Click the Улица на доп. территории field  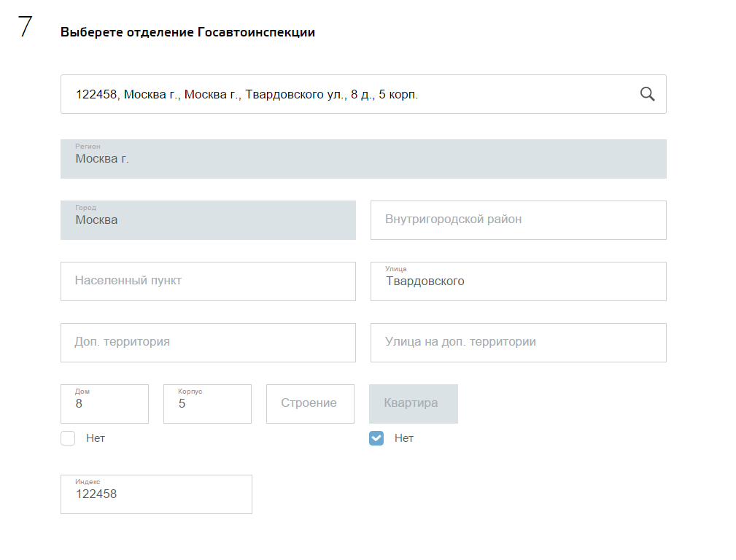(x=518, y=343)
